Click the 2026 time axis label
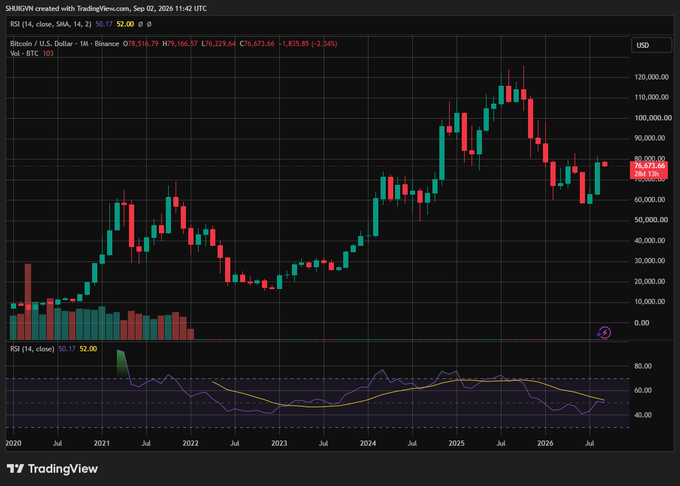The image size is (680, 486). tap(545, 443)
